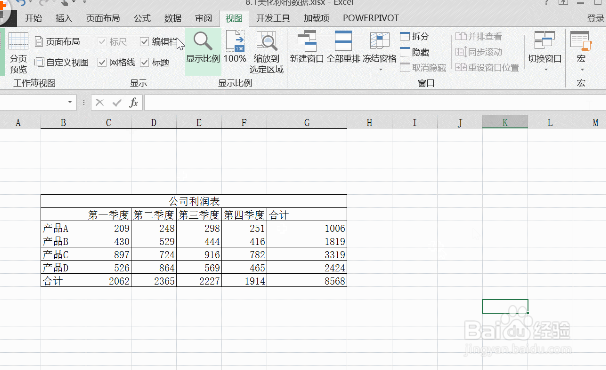The image size is (606, 370).
Task: Click 取消隐藏 unhide window
Action: [423, 68]
